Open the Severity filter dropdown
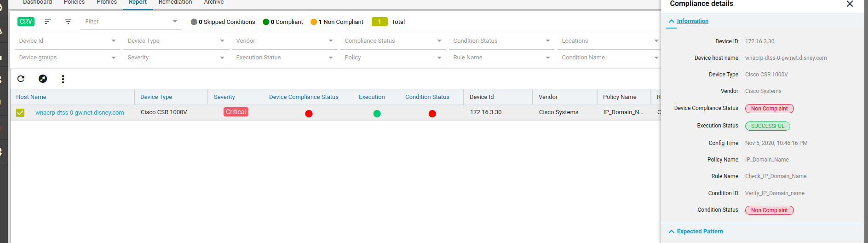868x243 pixels. click(176, 58)
